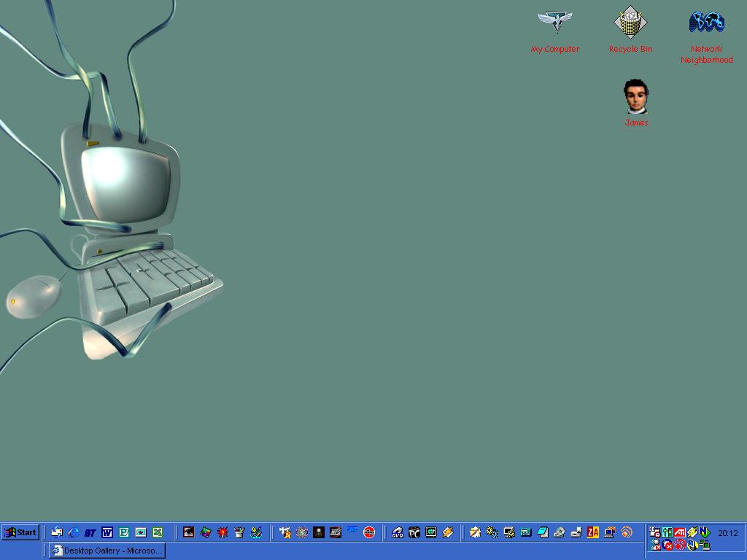
Task: Click the paint brushes cup icon in taskbar
Action: pos(239,532)
